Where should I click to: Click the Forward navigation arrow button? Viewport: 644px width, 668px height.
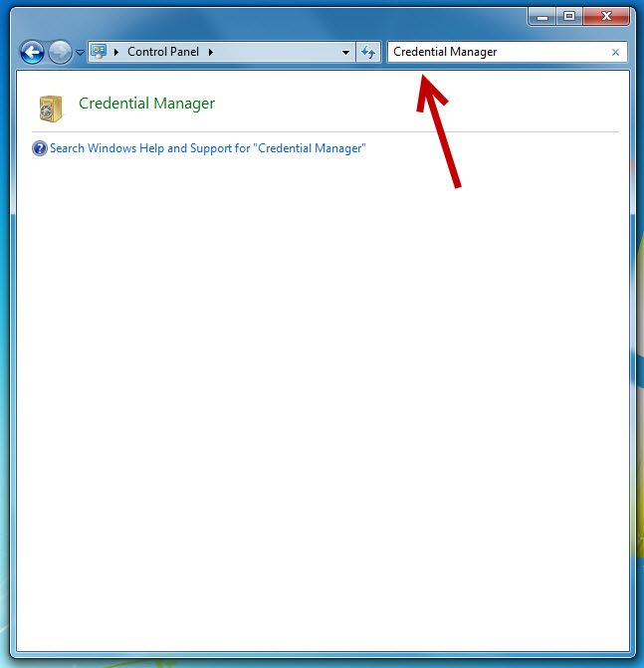60,53
